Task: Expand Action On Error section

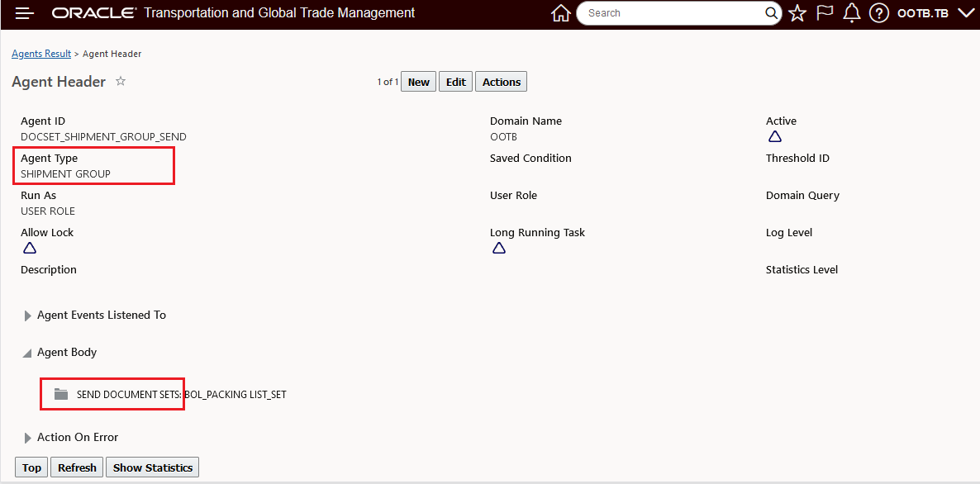Action: [28, 438]
